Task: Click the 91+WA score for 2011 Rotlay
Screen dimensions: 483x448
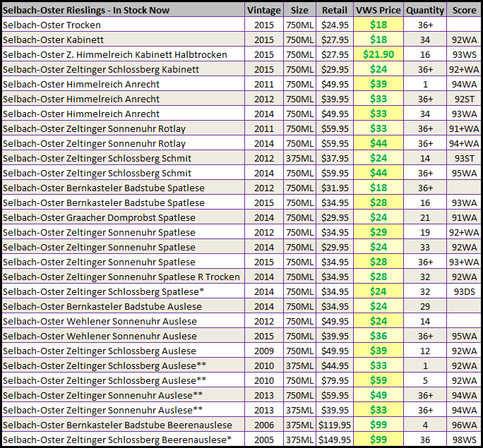Action: [x=464, y=128]
